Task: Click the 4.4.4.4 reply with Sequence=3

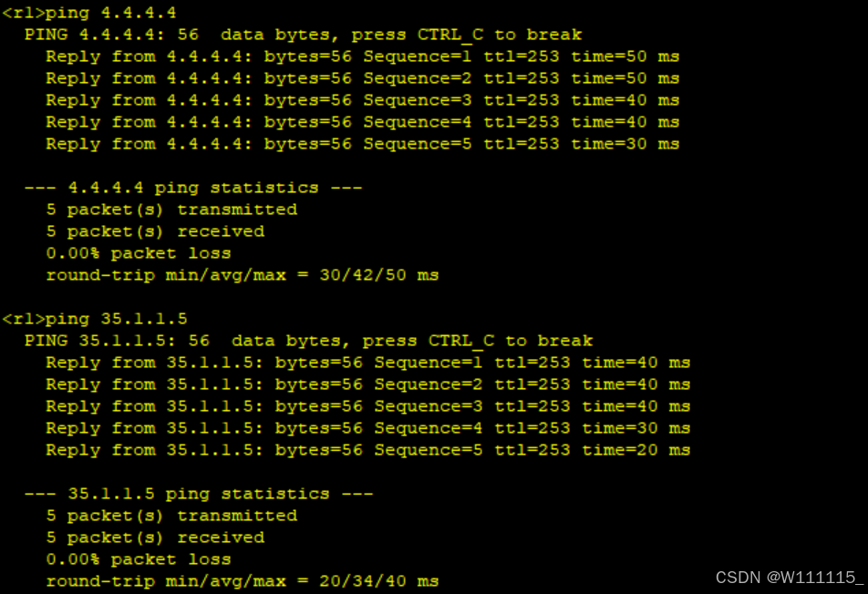Action: [363, 100]
